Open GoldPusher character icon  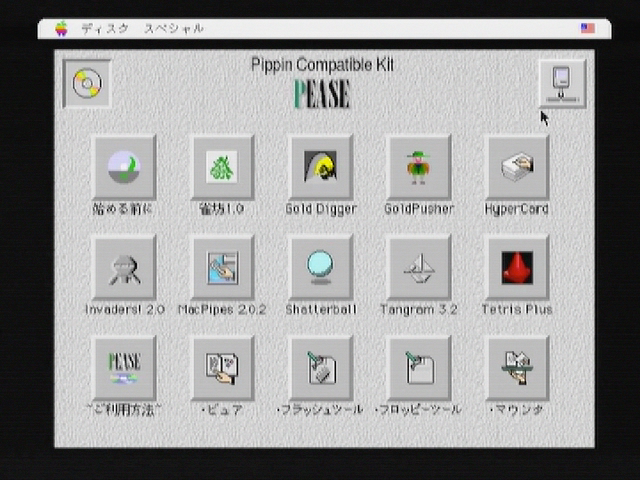pyautogui.click(x=419, y=167)
